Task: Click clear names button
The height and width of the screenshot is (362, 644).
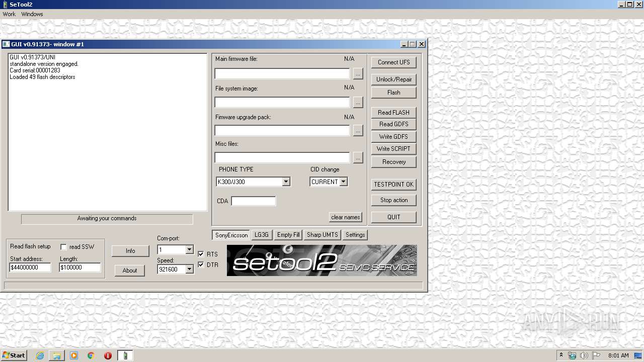Action: point(346,217)
